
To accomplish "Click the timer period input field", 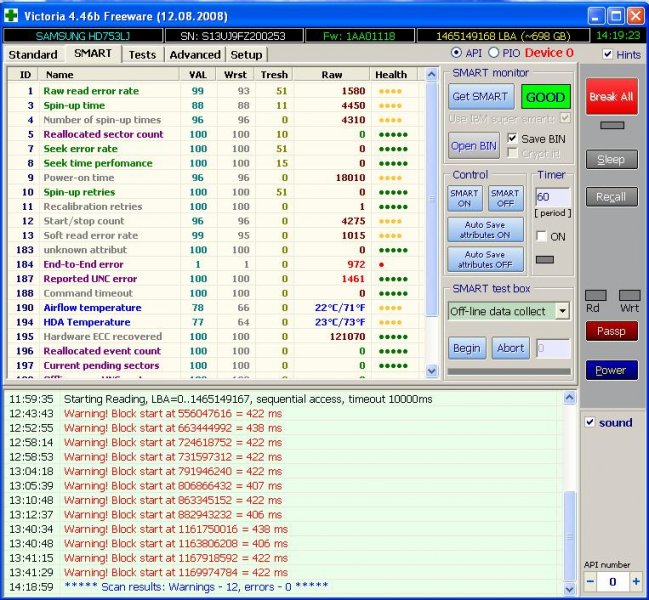I will pos(553,198).
